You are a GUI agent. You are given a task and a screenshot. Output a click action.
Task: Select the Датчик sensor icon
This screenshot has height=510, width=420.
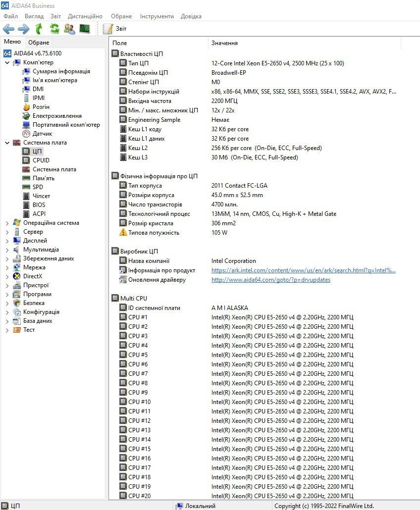click(26, 134)
